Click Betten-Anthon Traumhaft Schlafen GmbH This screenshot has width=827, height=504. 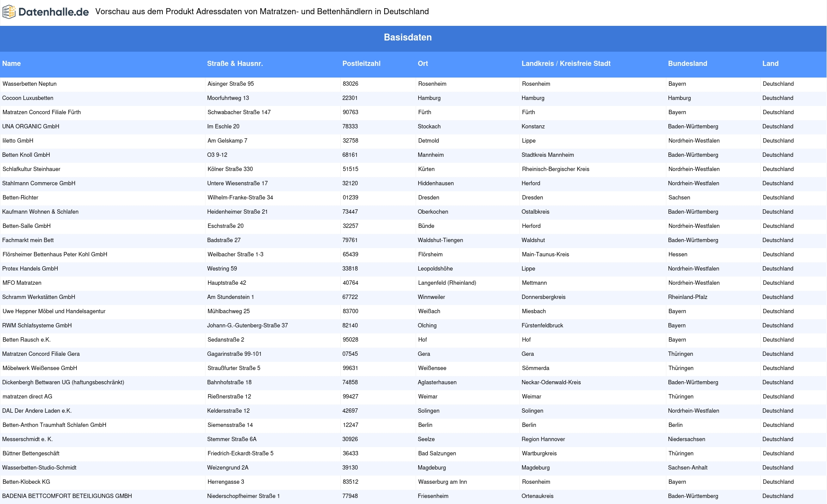point(54,425)
